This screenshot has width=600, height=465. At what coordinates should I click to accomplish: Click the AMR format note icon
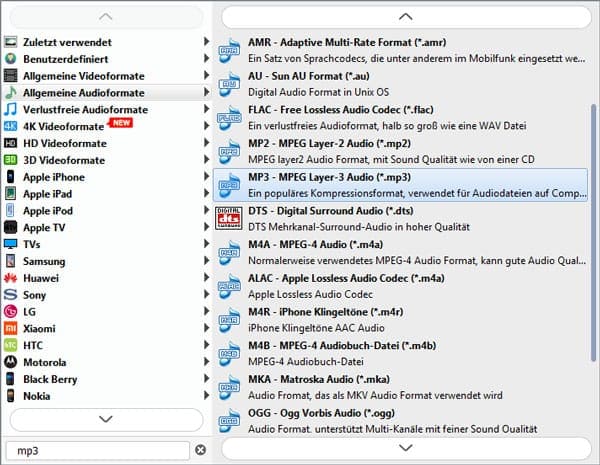[229, 50]
